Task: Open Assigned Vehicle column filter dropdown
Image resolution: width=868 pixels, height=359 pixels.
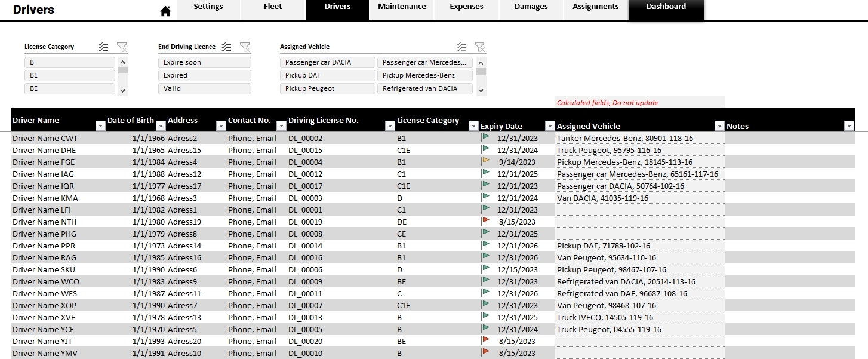Action: coord(719,125)
